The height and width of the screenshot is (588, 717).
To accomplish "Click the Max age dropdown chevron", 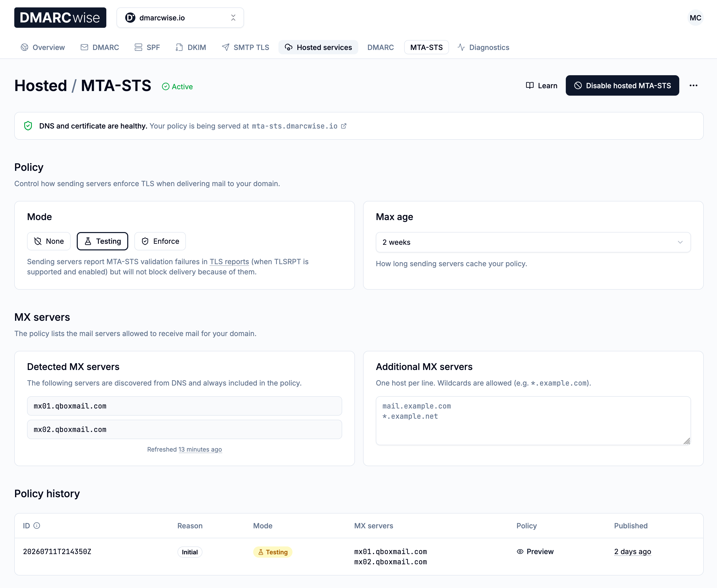I will click(x=680, y=242).
